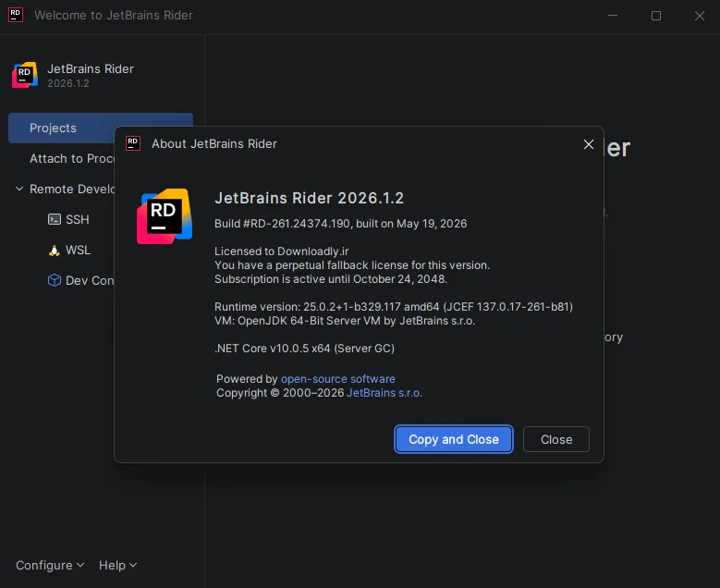
Task: Click the WSL penguin icon
Action: click(x=55, y=251)
